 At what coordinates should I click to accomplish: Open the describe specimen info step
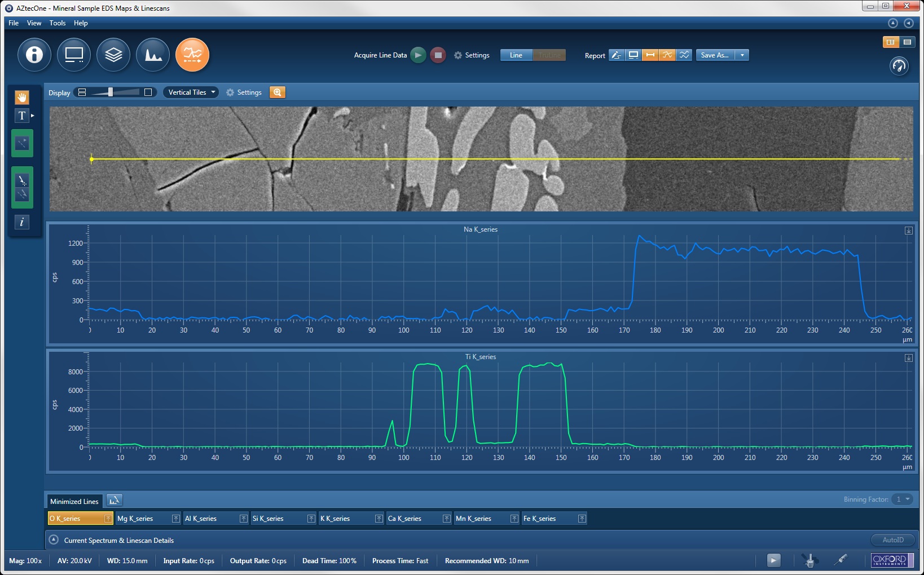(x=34, y=55)
